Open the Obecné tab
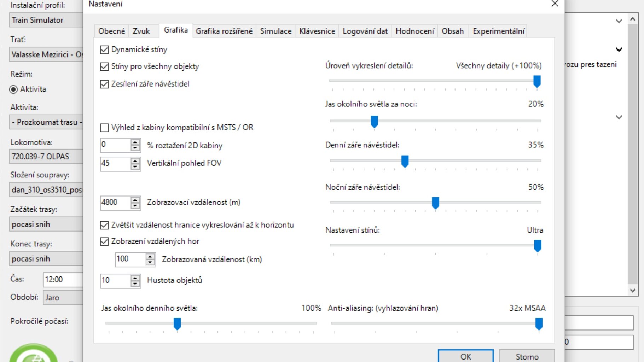Image resolution: width=644 pixels, height=362 pixels. tap(111, 31)
